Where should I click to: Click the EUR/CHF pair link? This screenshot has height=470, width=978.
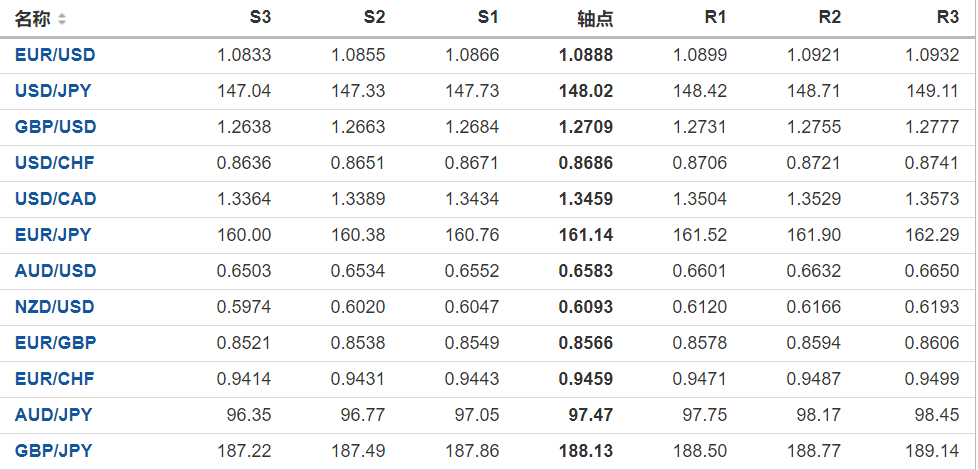click(54, 379)
